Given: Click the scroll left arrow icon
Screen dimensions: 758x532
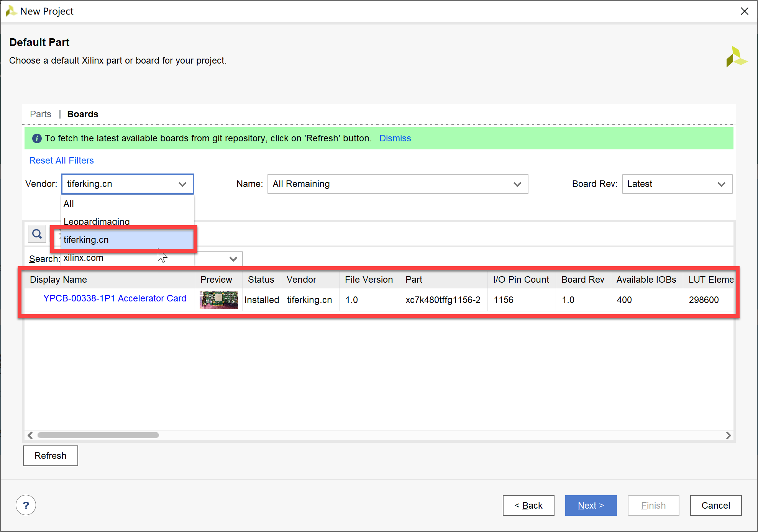Looking at the screenshot, I should click(30, 435).
